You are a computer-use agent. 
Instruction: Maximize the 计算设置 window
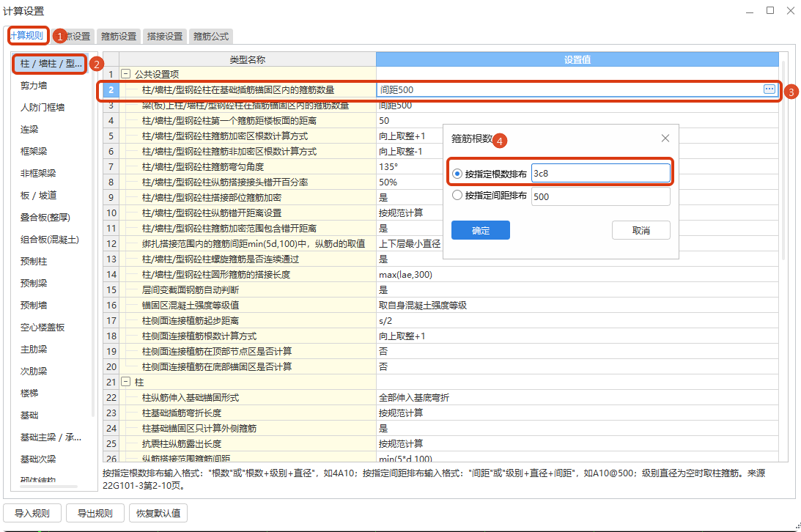[x=769, y=11]
